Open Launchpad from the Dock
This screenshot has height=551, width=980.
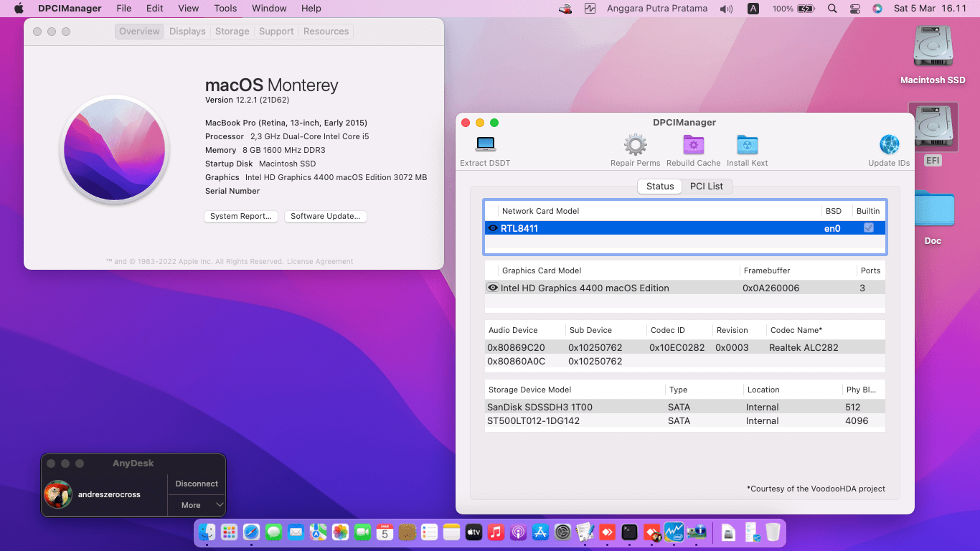[x=229, y=532]
